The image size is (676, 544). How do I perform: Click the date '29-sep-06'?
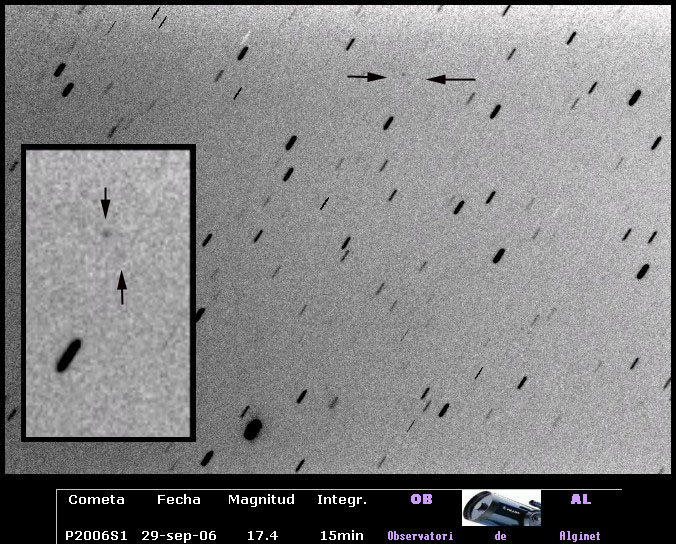tap(179, 536)
